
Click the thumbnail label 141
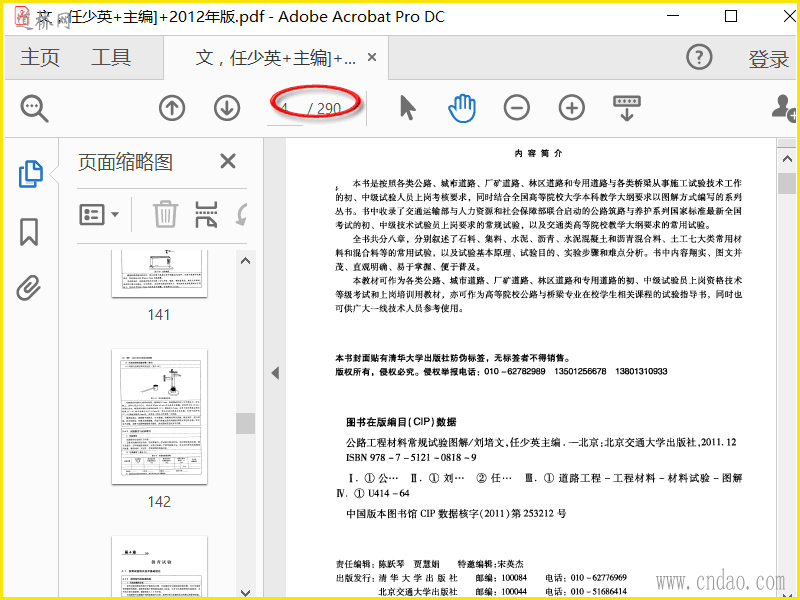click(x=159, y=315)
